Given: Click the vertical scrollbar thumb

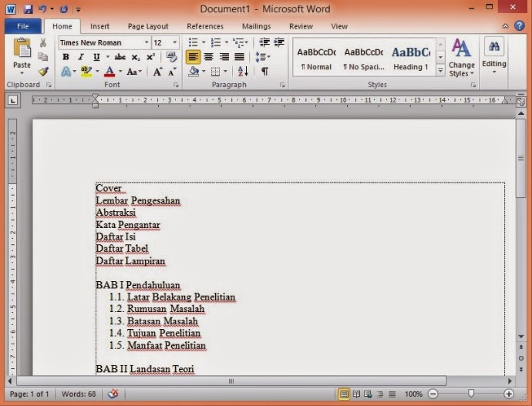Looking at the screenshot, I should [520, 158].
